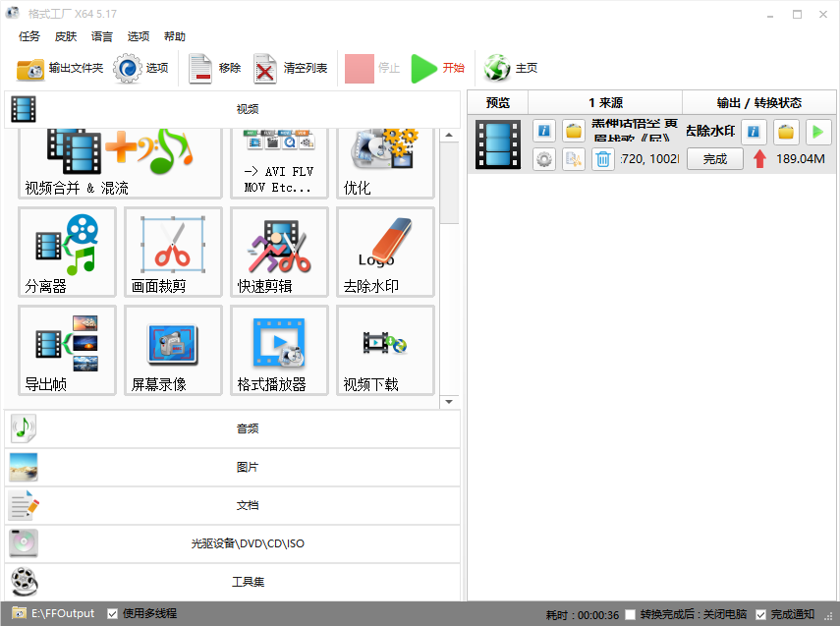Open 导出帧 export frames tool
The image size is (840, 626).
tap(67, 349)
